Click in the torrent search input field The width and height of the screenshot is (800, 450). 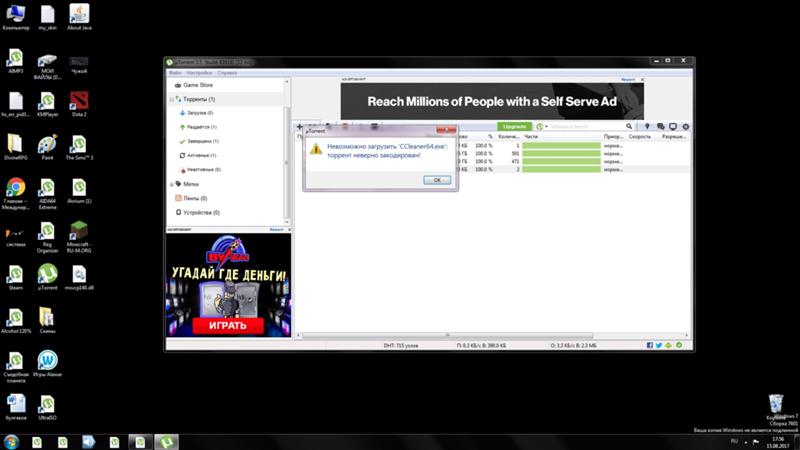point(587,127)
